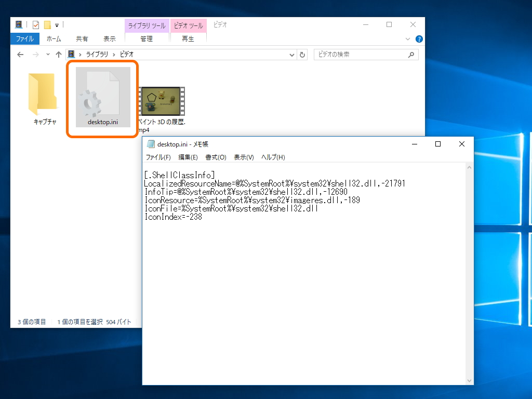Close the Notepad window
The height and width of the screenshot is (399, 532).
[x=462, y=144]
